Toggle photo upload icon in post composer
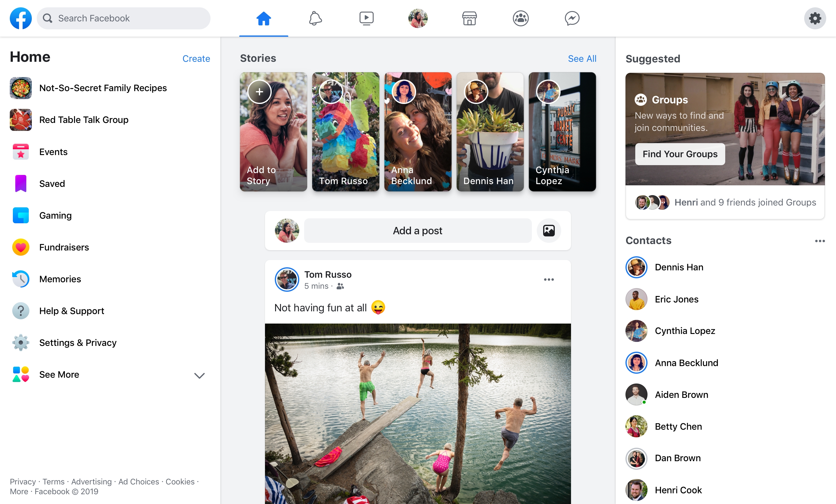 point(549,230)
